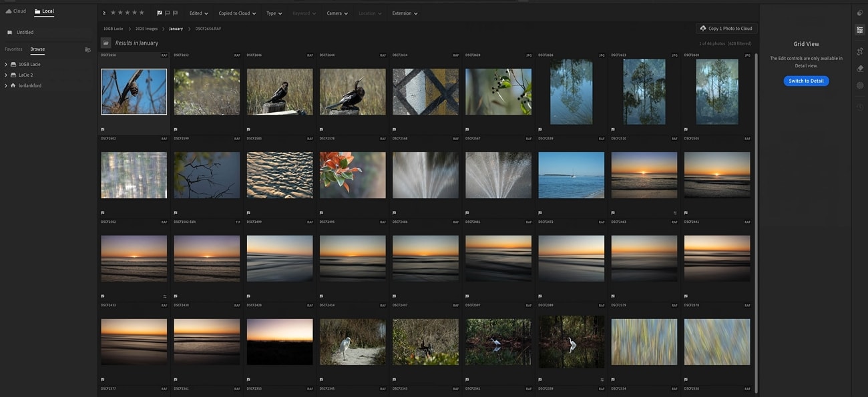Filter by five star rating
This screenshot has width=868, height=397.
pyautogui.click(x=142, y=13)
